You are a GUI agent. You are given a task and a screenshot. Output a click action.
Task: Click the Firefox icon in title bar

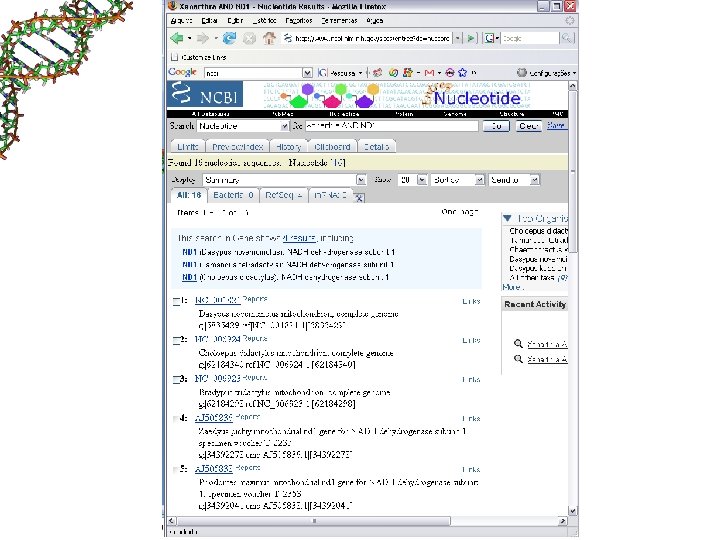[x=173, y=6]
